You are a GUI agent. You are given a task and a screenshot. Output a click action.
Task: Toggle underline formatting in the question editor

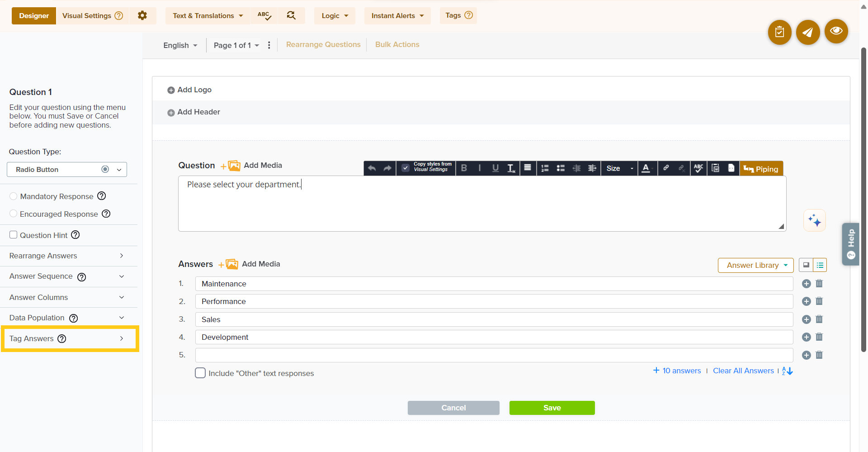[495, 168]
